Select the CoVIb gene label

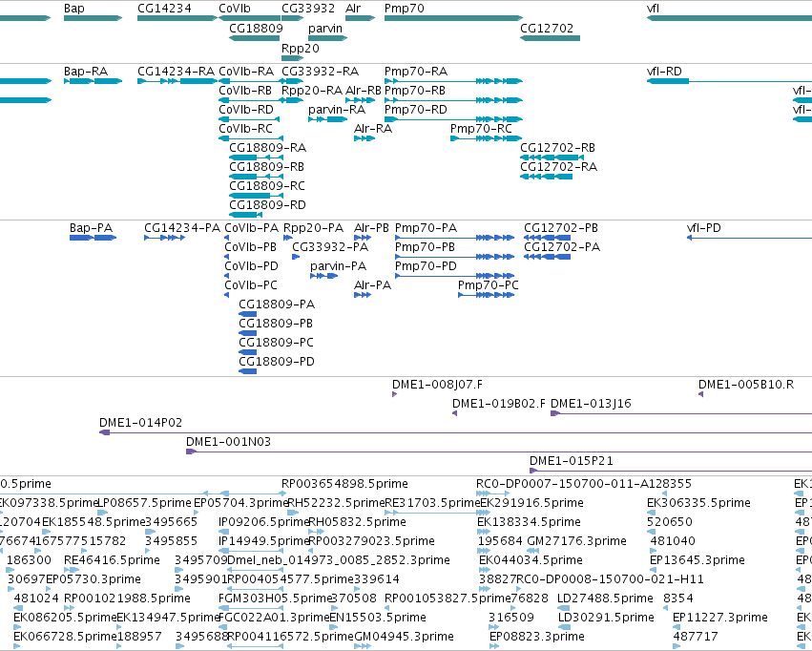(235, 9)
